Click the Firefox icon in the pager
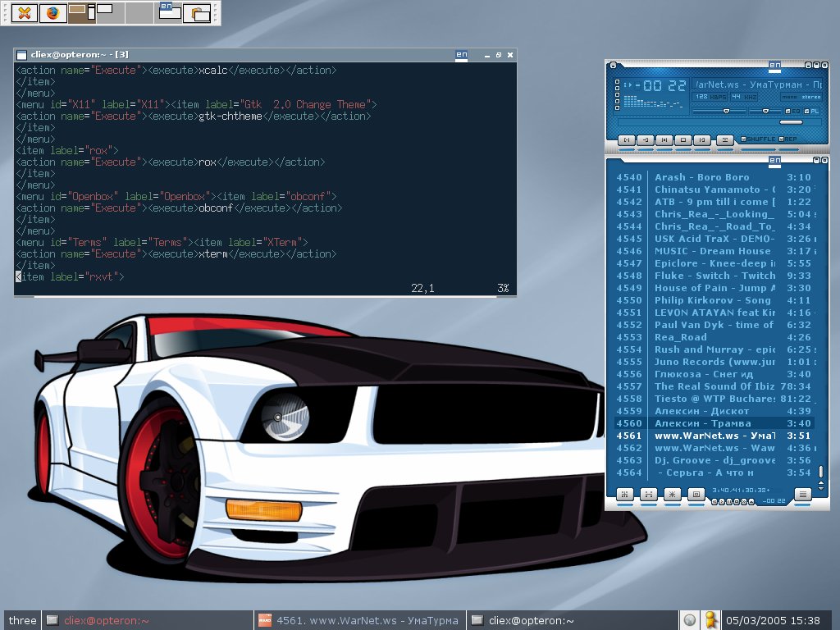Screen dimensions: 840x630 pos(53,12)
